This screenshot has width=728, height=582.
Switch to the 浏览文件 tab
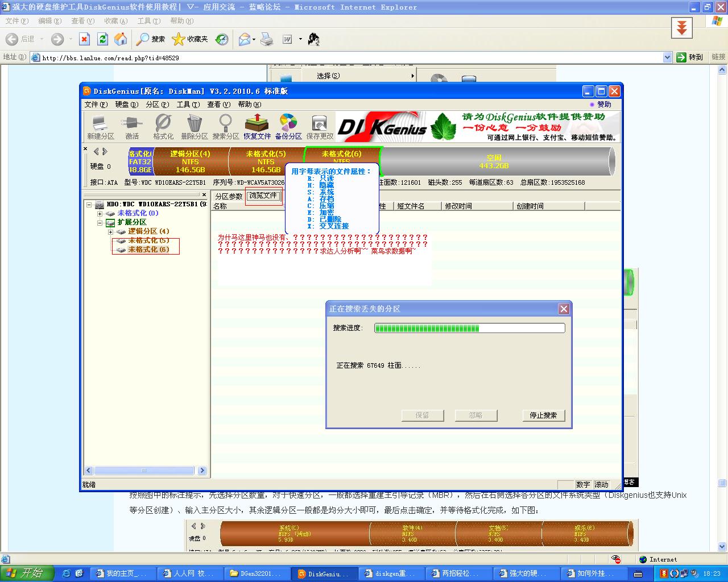263,196
